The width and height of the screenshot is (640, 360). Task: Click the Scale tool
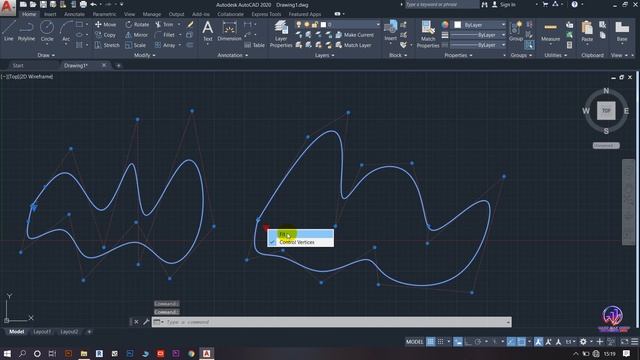136,45
